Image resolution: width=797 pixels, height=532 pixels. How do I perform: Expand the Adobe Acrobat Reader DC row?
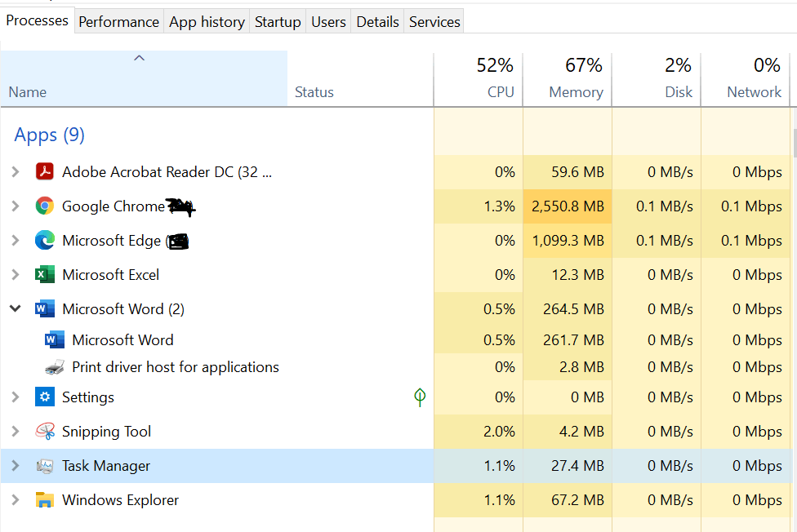pyautogui.click(x=16, y=171)
